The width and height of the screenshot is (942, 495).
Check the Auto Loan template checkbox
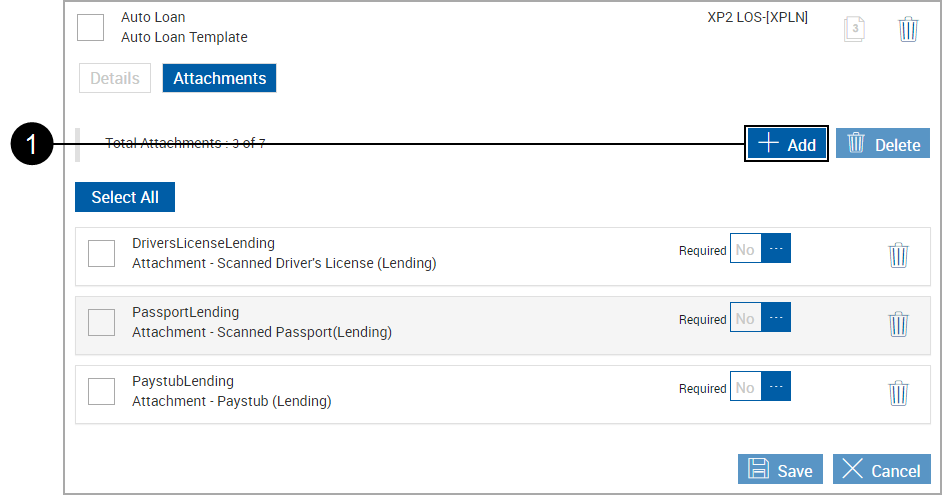click(x=90, y=28)
